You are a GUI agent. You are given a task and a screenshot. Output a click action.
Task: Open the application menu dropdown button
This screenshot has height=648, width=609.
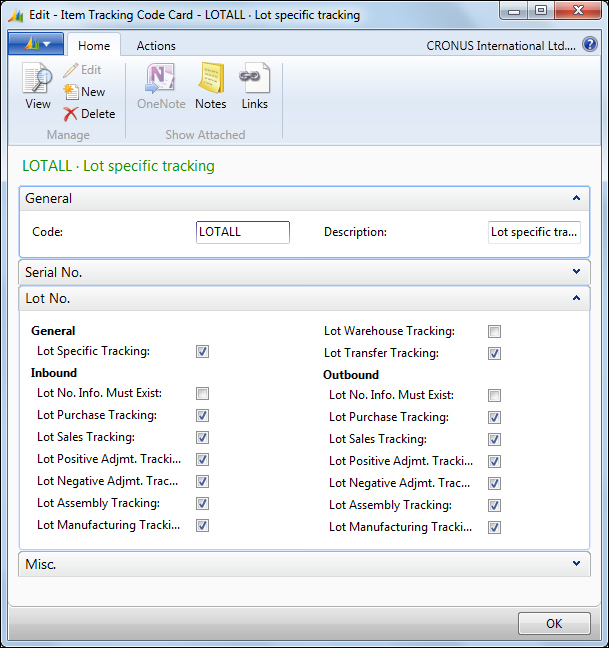[36, 43]
